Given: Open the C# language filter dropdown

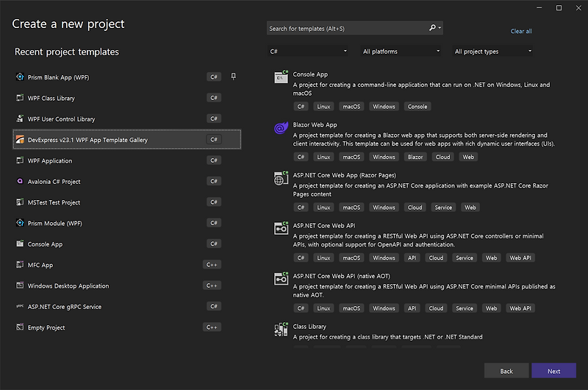Looking at the screenshot, I should (308, 52).
